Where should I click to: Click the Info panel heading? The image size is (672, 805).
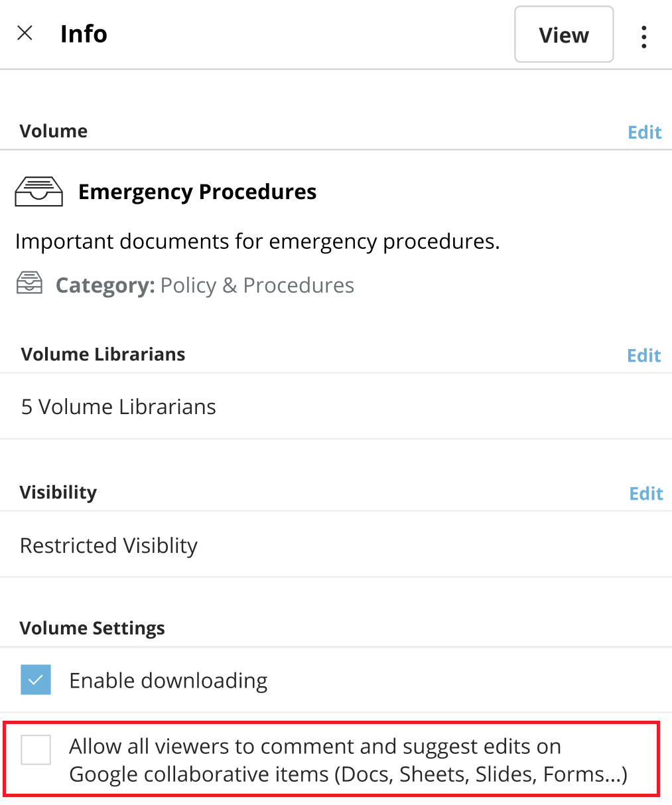(84, 34)
